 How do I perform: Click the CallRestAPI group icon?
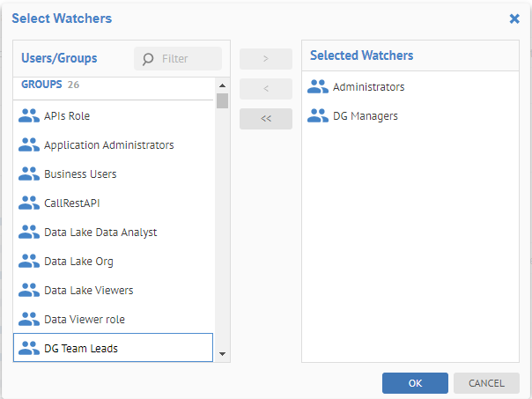[29, 203]
